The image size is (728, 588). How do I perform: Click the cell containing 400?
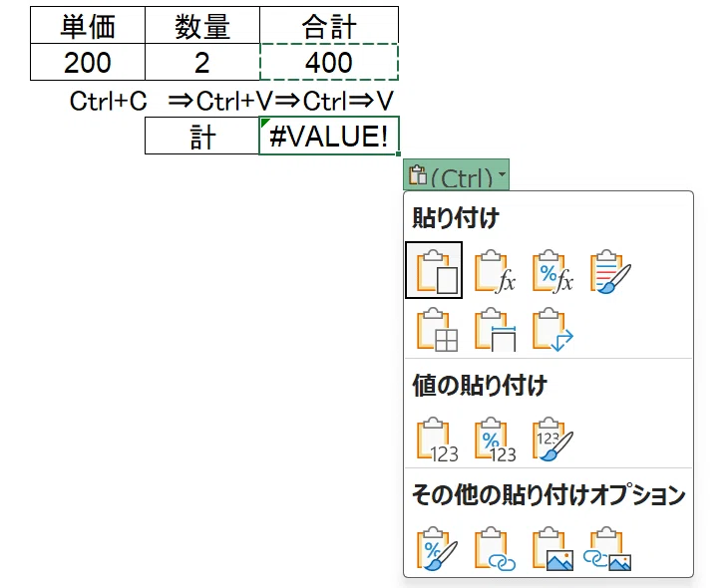[x=329, y=62]
